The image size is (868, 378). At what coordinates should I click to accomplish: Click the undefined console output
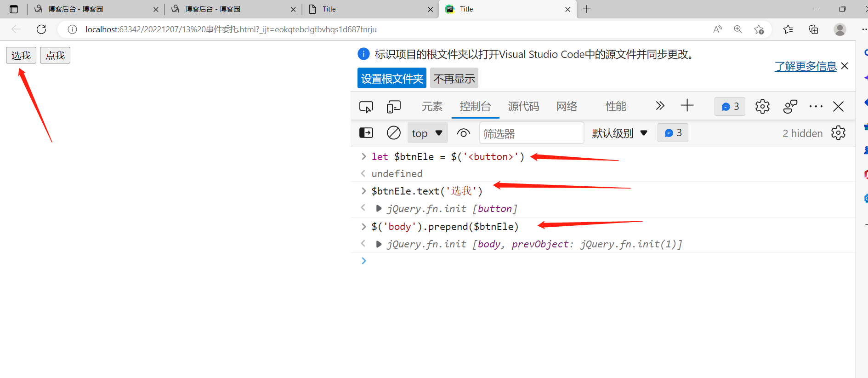coord(397,173)
